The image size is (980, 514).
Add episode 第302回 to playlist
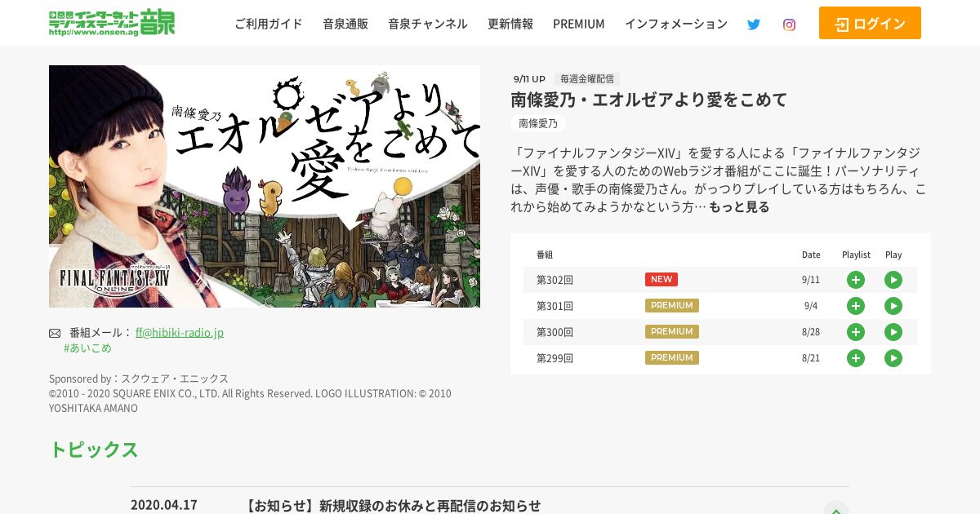click(855, 280)
